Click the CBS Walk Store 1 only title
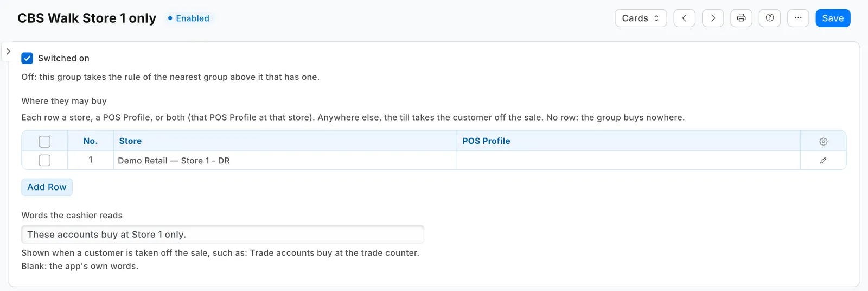This screenshot has height=291, width=868. click(x=87, y=18)
